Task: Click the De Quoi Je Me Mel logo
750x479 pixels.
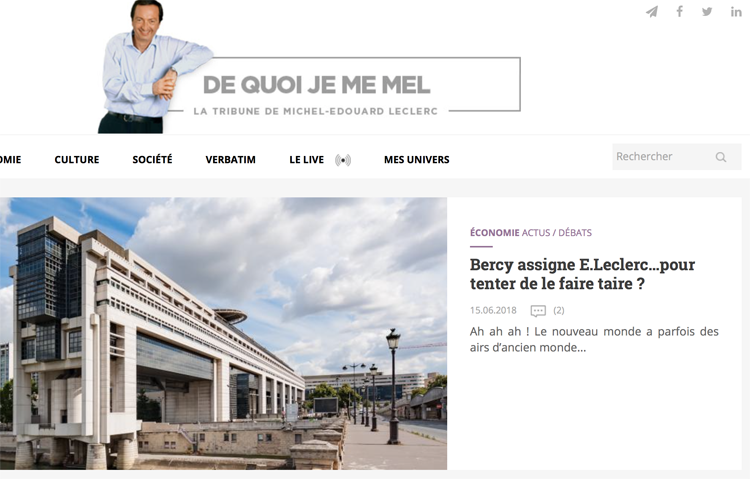Action: pos(316,85)
